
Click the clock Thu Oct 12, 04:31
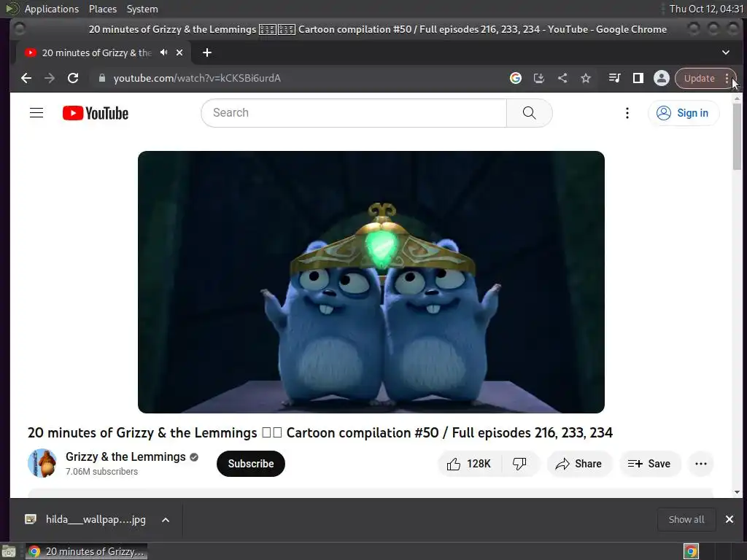706,9
